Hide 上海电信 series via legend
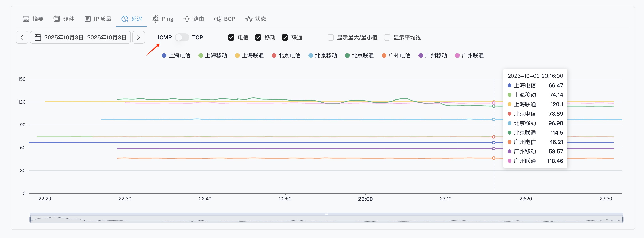The height and width of the screenshot is (238, 644). click(x=176, y=55)
